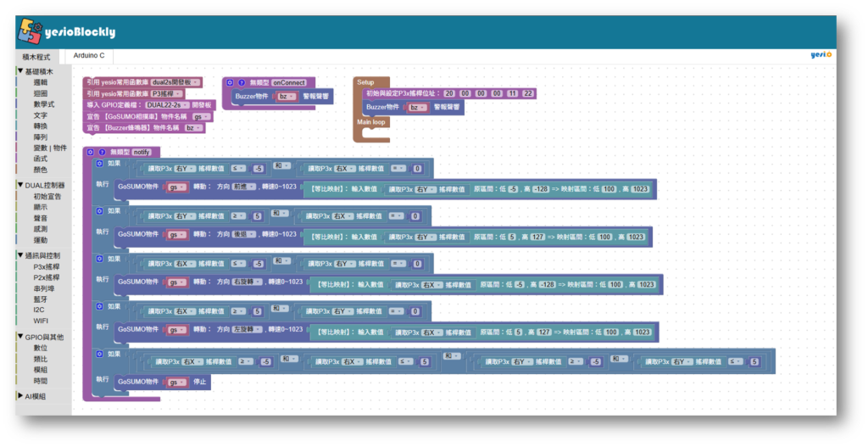This screenshot has width=868, height=447.
Task: Open the 右旋轉 direction dropdown
Action: 247,282
